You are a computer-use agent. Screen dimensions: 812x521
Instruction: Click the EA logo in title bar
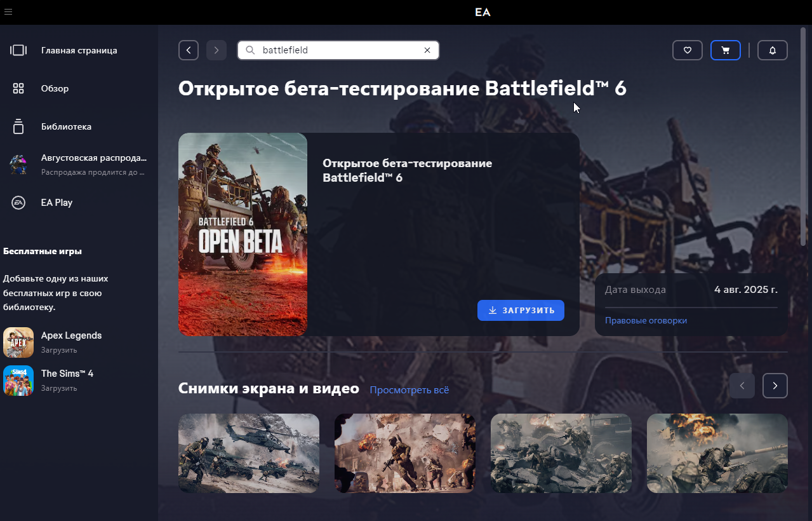tap(483, 12)
